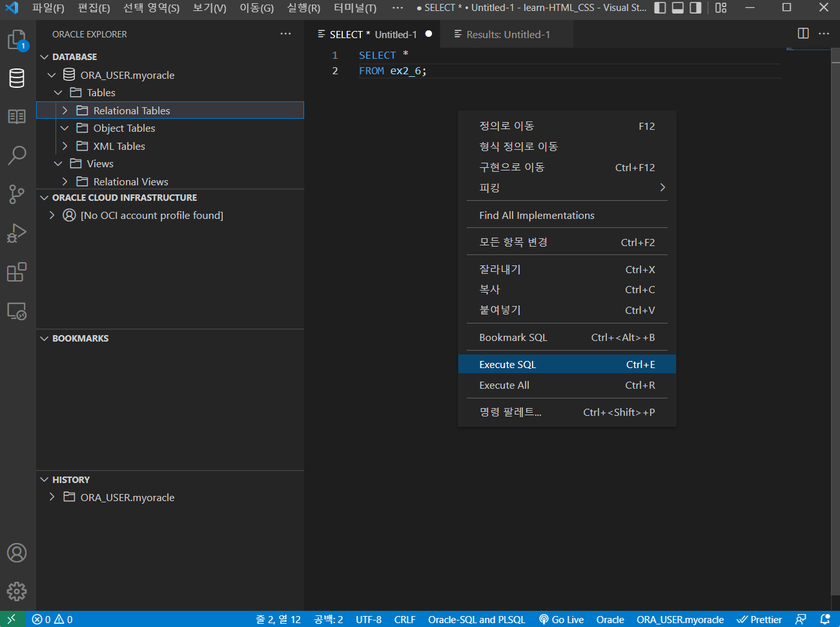
Task: Open 피킹 submenu in context menu
Action: coord(567,188)
